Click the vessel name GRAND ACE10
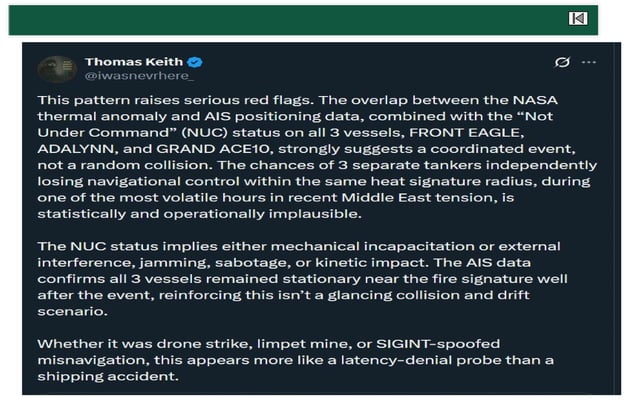 click(213, 149)
